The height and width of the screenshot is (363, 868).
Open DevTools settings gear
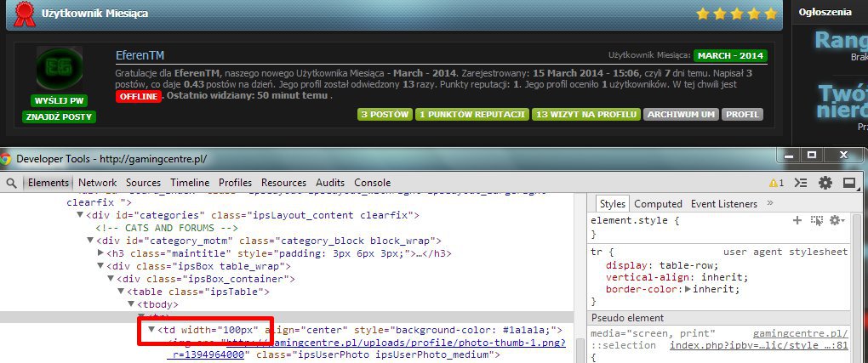825,183
